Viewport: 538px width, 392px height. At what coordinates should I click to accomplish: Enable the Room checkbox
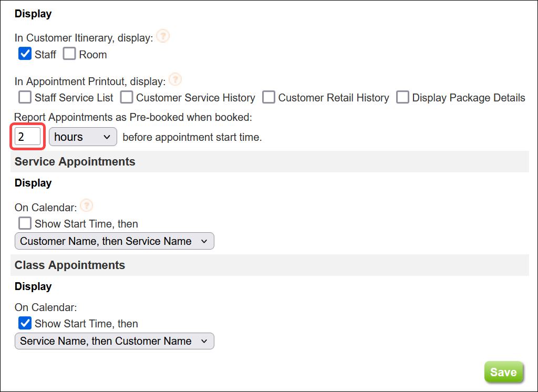pyautogui.click(x=69, y=53)
